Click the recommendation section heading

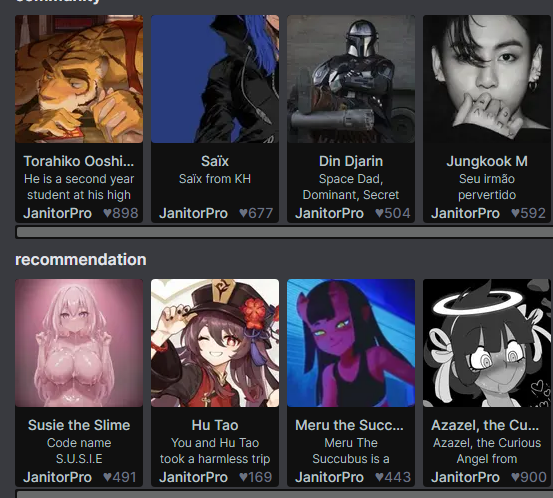(80, 260)
